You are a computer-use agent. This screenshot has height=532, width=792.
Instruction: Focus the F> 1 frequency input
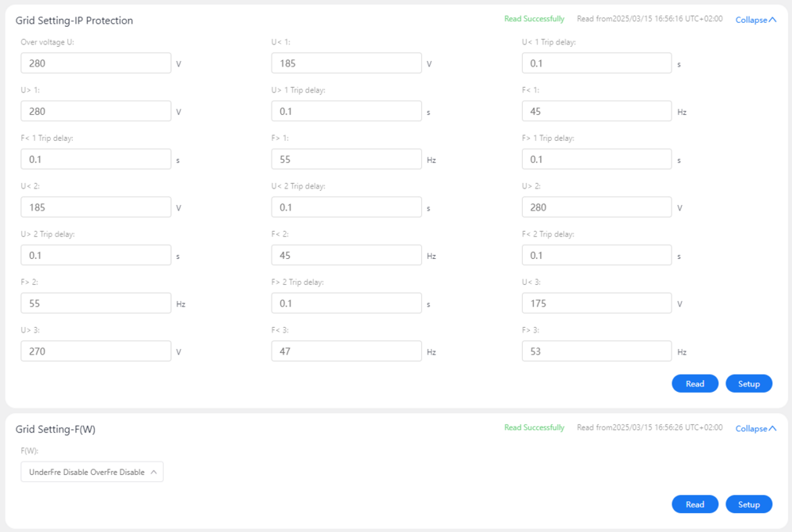(x=346, y=159)
